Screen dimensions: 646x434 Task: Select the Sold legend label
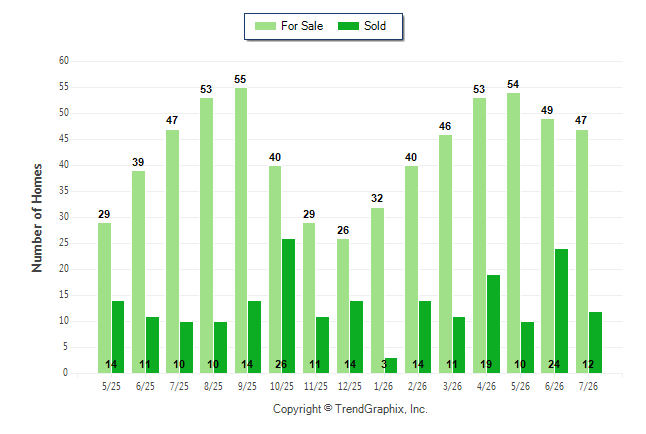[x=375, y=26]
